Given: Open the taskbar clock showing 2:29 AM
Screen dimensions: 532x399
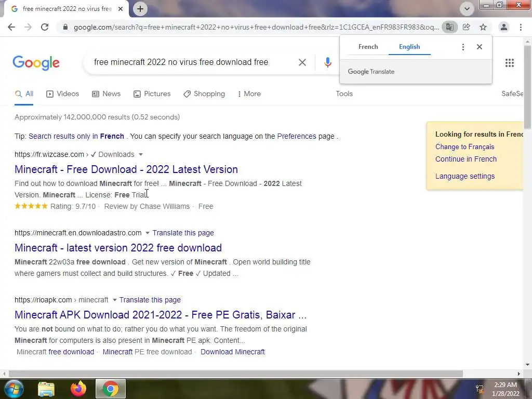Looking at the screenshot, I should pyautogui.click(x=506, y=389).
